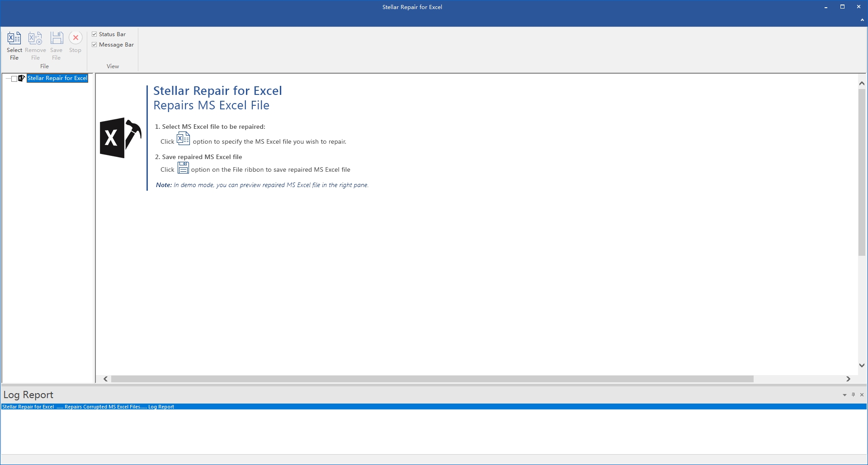Click the horizontal scrollbar thumb

[432, 379]
